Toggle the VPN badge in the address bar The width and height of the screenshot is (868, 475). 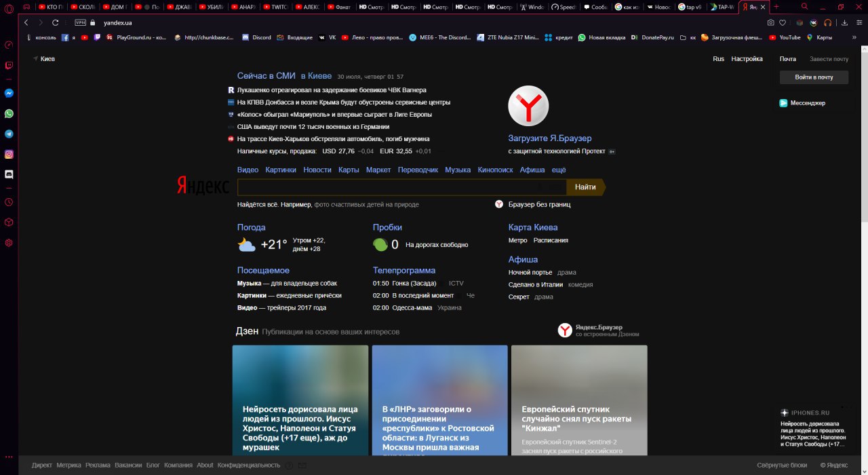coord(81,22)
